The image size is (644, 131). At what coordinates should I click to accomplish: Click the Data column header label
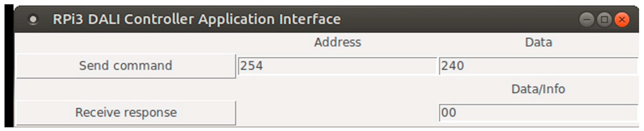(x=538, y=42)
